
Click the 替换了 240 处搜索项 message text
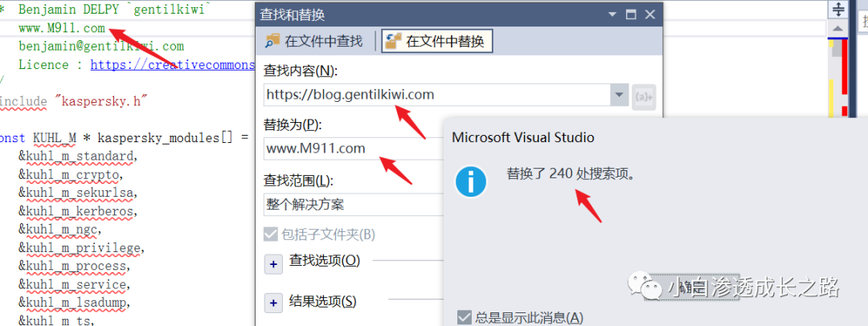570,173
